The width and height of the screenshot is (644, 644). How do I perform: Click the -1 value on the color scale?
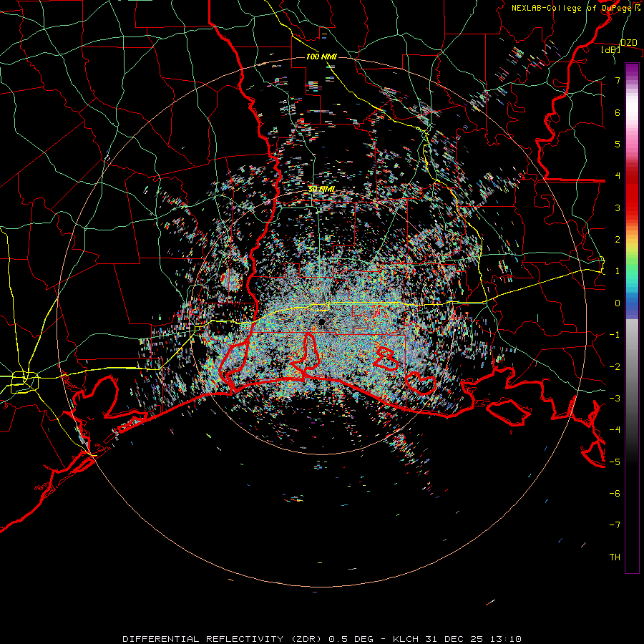(x=615, y=335)
